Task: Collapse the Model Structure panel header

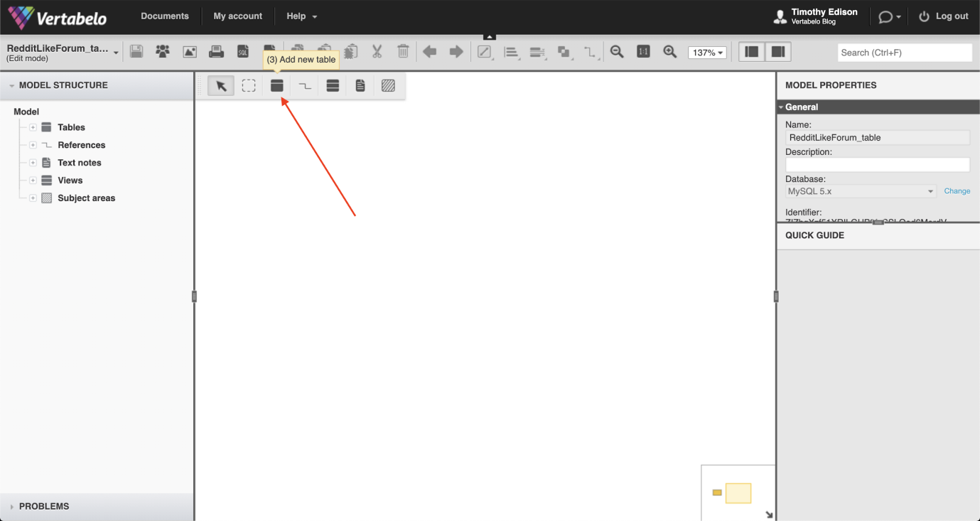Action: click(x=97, y=85)
